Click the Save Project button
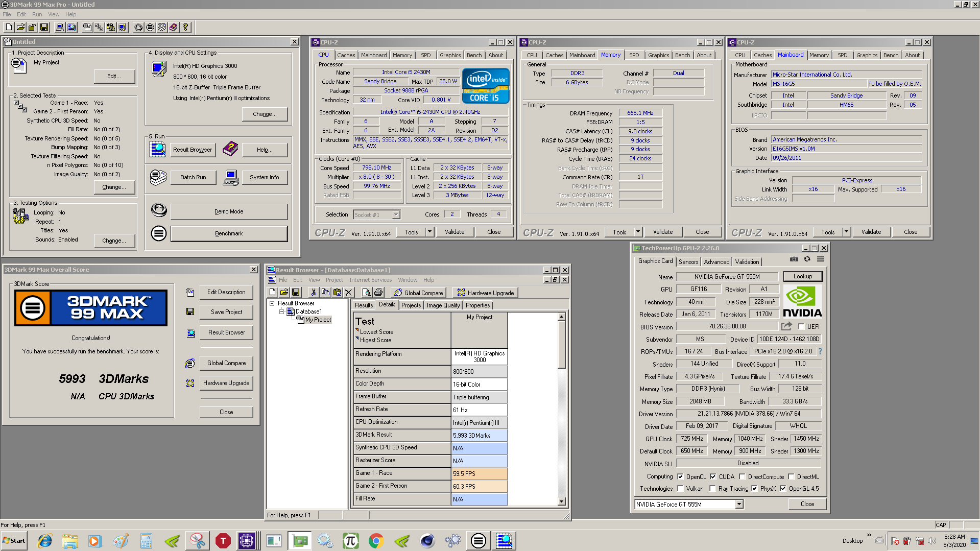The width and height of the screenshot is (980, 551). [226, 312]
